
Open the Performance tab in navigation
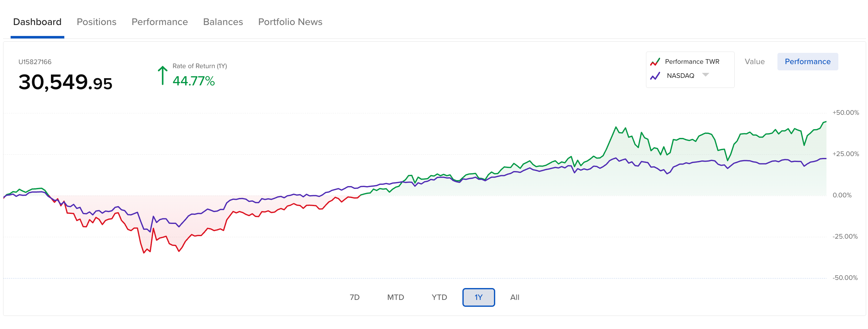point(159,22)
